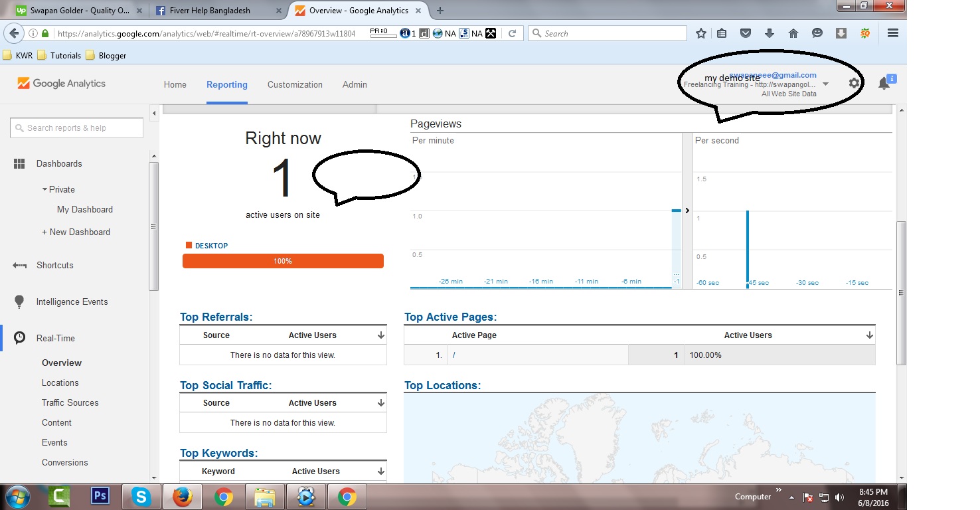Reload the page with the refresh icon
This screenshot has height=510, width=980.
tap(512, 33)
